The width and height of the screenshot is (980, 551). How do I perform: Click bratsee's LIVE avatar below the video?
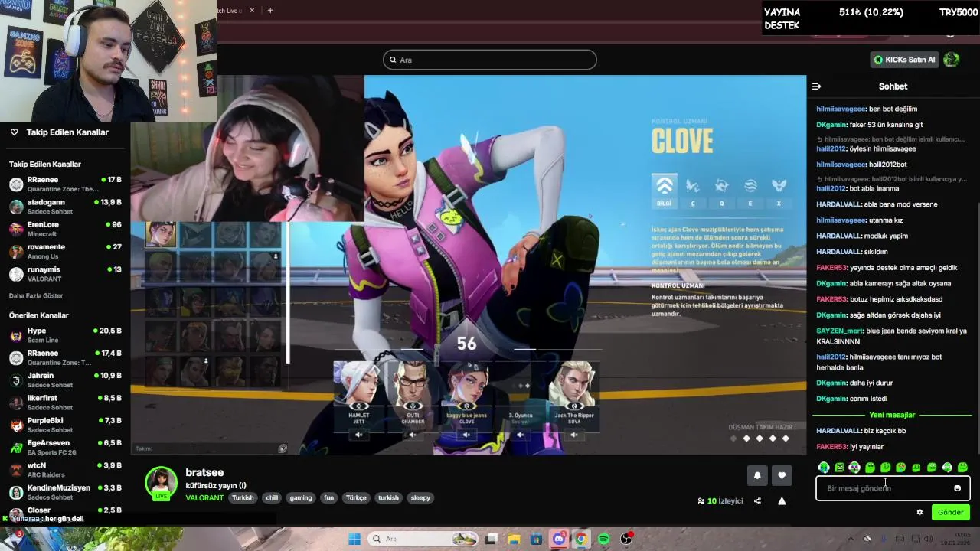pos(162,484)
